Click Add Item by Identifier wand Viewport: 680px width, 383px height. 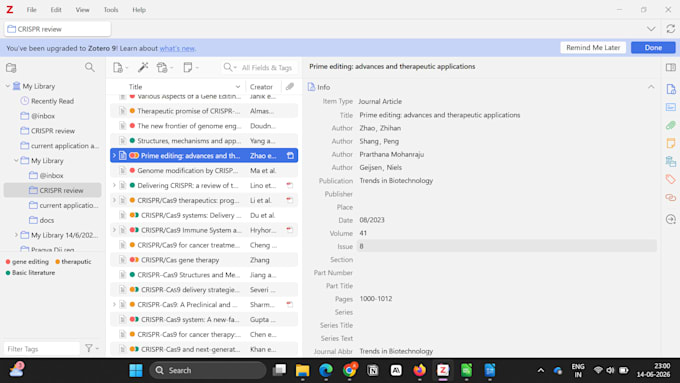tap(143, 67)
